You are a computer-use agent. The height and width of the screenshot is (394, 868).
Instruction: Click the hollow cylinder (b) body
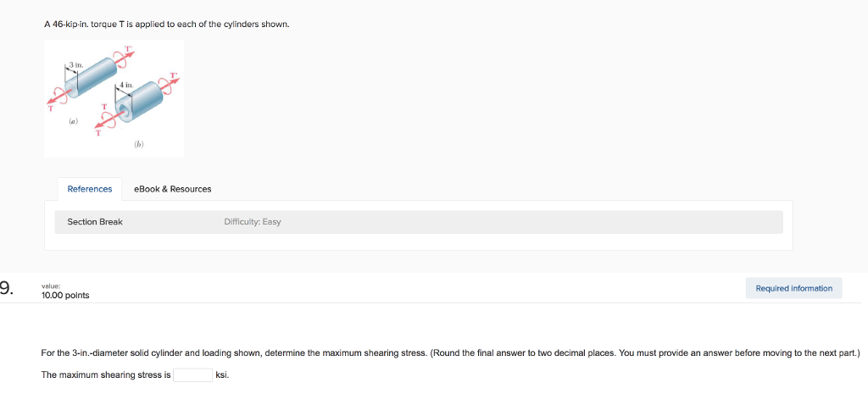tap(153, 100)
